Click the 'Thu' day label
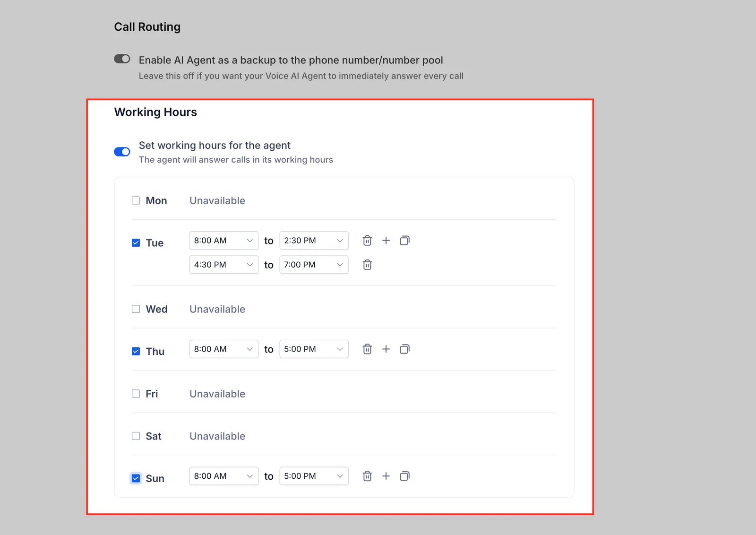 pos(155,352)
